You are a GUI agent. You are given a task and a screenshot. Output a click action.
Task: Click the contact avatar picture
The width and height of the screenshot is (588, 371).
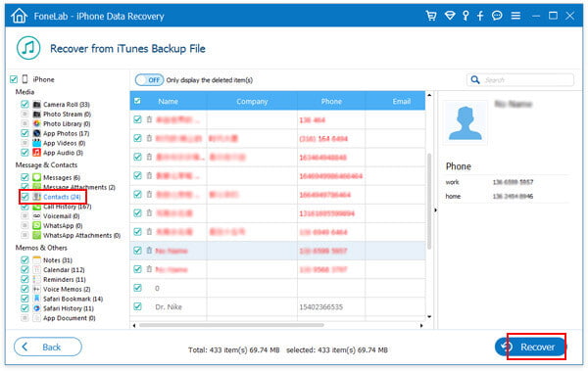pyautogui.click(x=465, y=122)
